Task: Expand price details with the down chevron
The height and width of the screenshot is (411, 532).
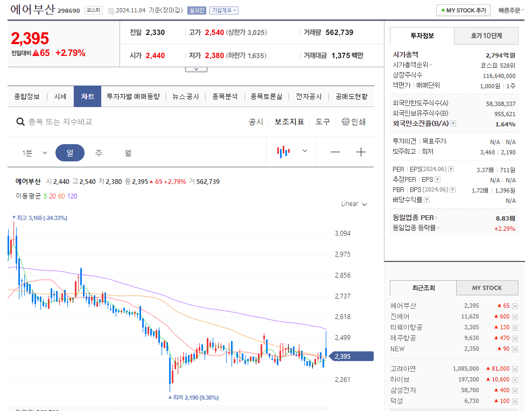Action: point(196,69)
